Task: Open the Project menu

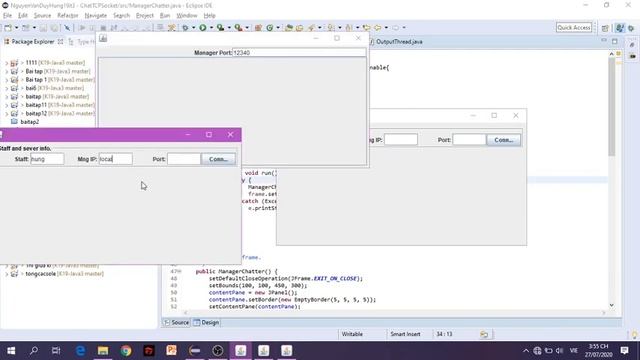Action: [145, 16]
